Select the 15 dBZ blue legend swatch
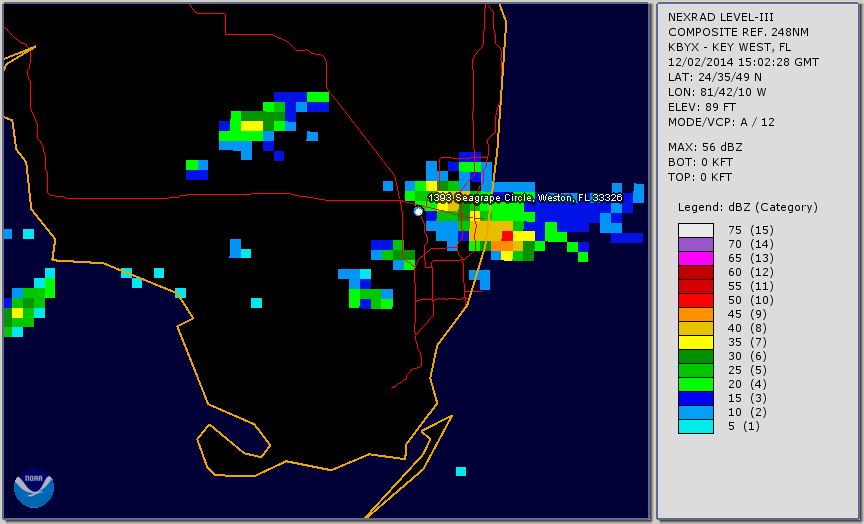This screenshot has width=864, height=524. tap(695, 398)
